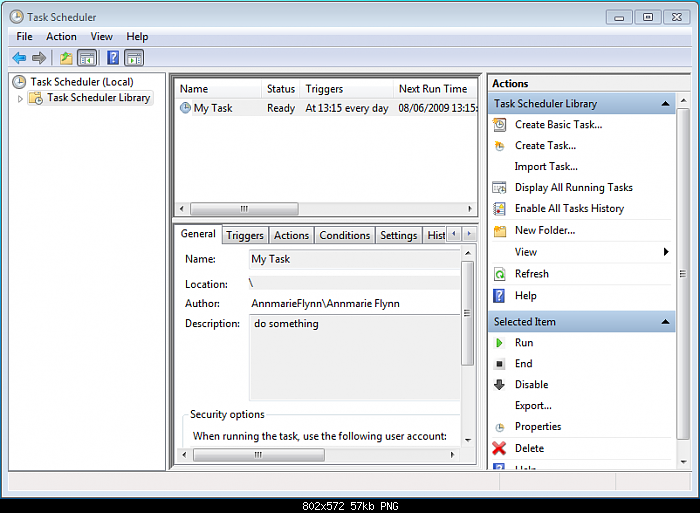Click the Create Basic Task icon
The width and height of the screenshot is (700, 513).
[x=500, y=125]
